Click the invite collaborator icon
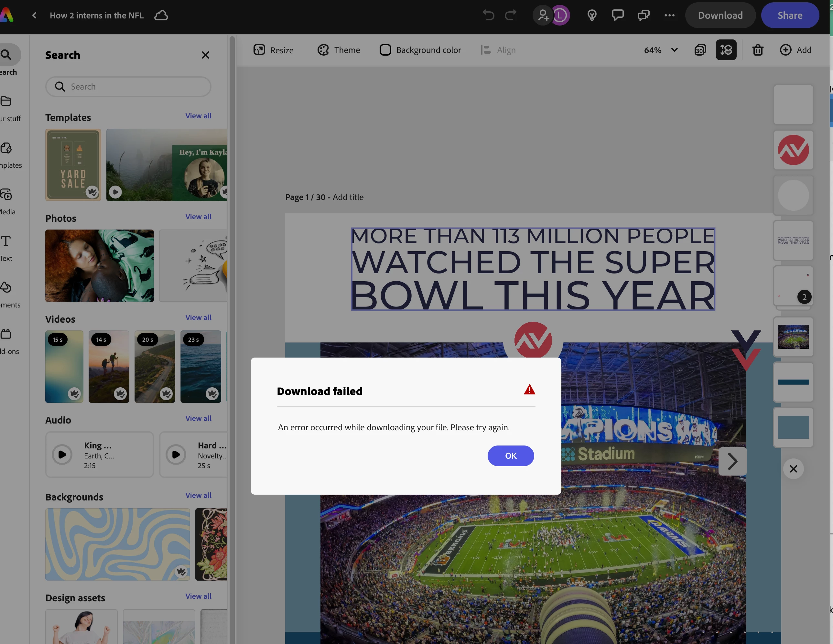Viewport: 833px width, 644px height. click(x=543, y=15)
